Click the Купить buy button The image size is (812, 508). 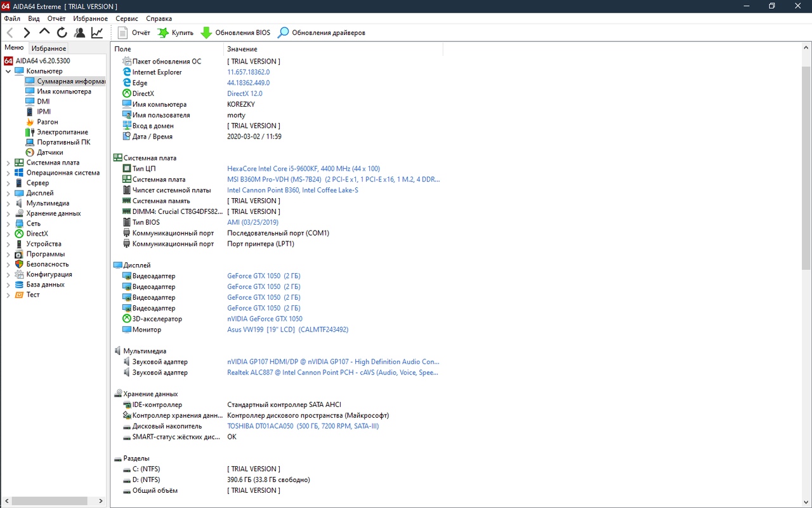(175, 32)
